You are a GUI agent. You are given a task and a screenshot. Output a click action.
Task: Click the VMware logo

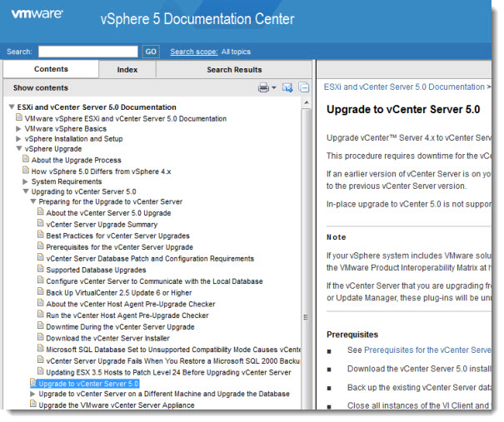[x=37, y=14]
